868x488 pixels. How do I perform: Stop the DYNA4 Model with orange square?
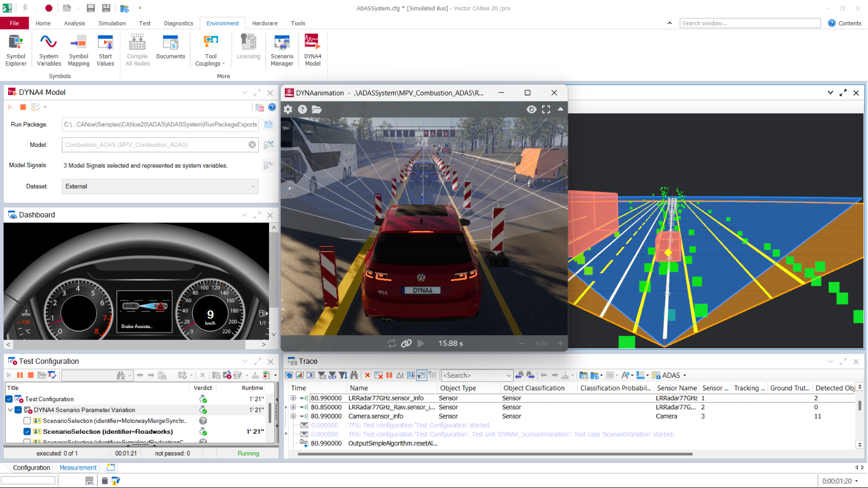23,107
